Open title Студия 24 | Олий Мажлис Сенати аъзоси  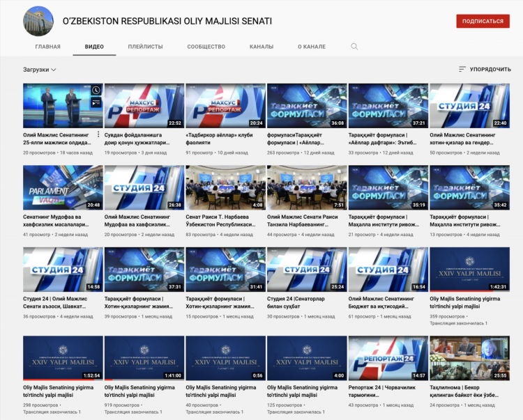coord(55,302)
